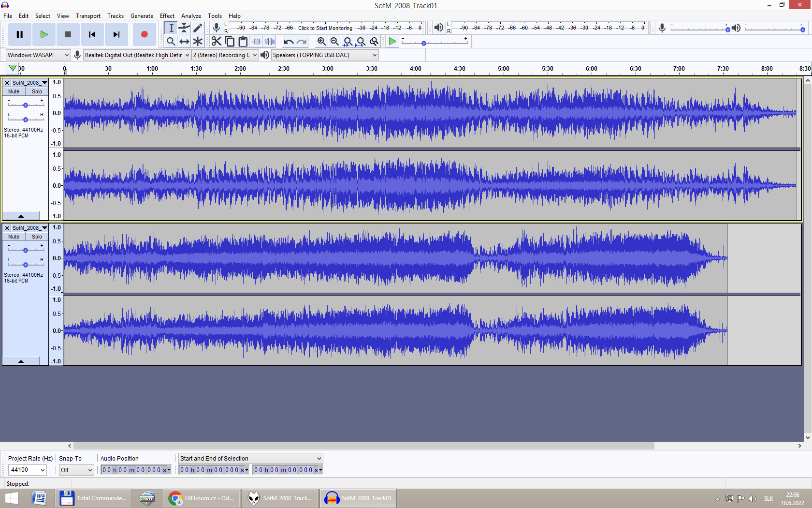Click the red Record button
Screen dimensions: 812x508
144,34
